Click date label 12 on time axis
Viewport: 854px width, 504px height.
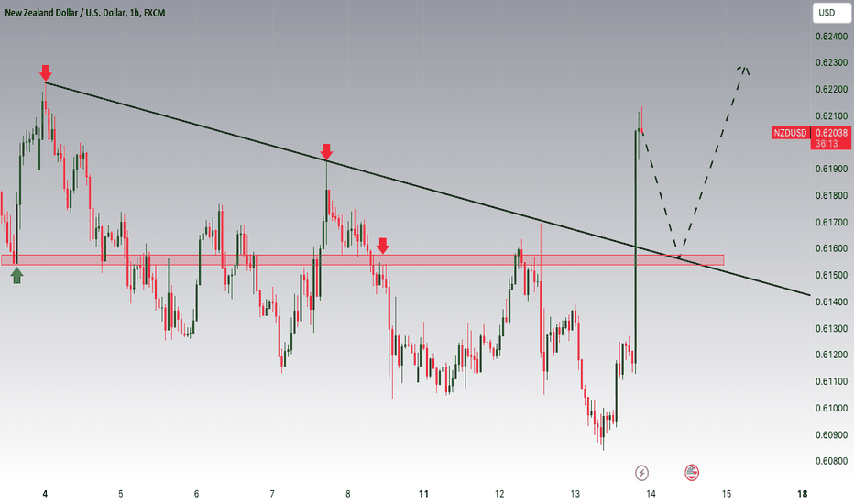[x=499, y=494]
